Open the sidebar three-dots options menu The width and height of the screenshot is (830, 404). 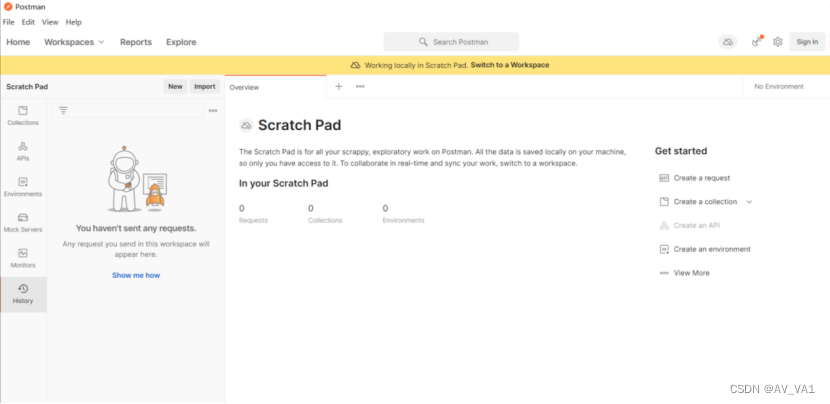(x=213, y=111)
